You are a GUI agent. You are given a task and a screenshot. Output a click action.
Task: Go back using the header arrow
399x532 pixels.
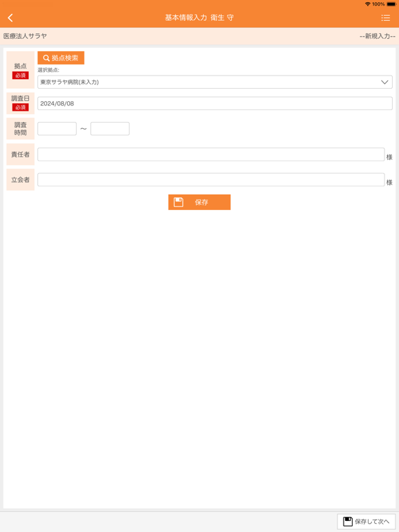[x=10, y=17]
